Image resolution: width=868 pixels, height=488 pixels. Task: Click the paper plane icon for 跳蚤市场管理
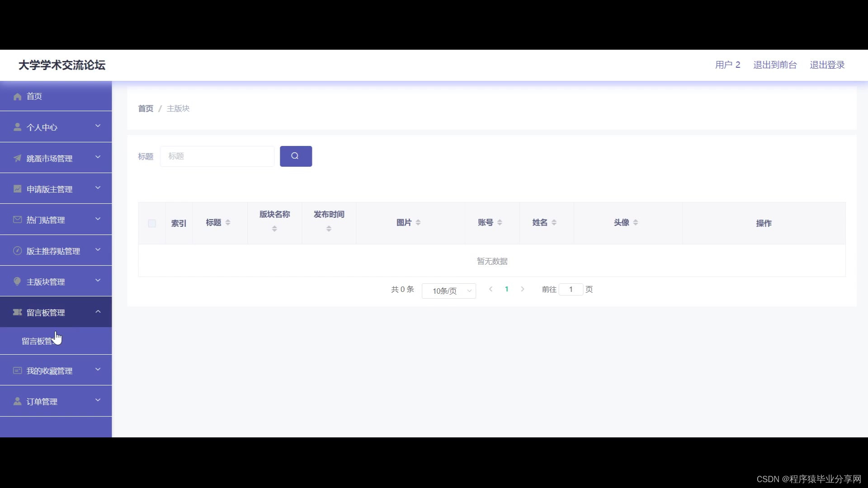click(x=17, y=158)
